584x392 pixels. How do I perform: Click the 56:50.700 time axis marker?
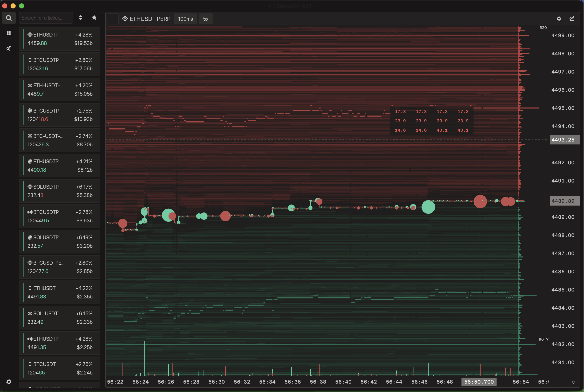[479, 382]
